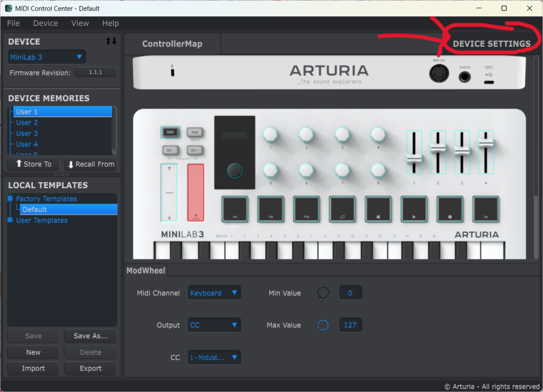Open the Midi Channel dropdown set to Keyboard

214,293
